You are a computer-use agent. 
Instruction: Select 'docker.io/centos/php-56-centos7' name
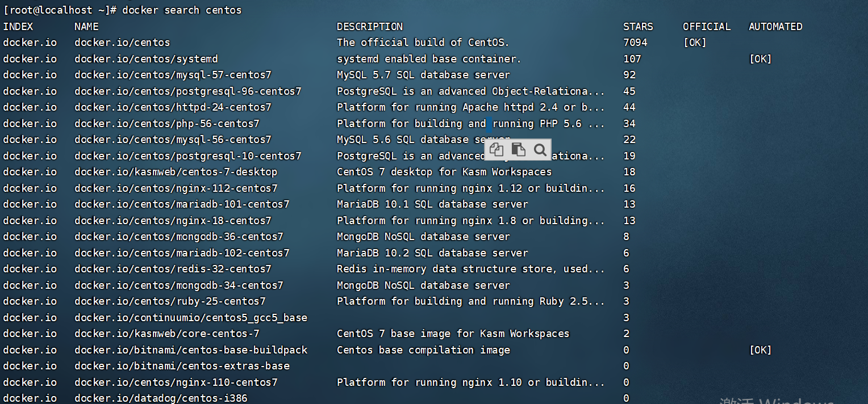click(167, 124)
